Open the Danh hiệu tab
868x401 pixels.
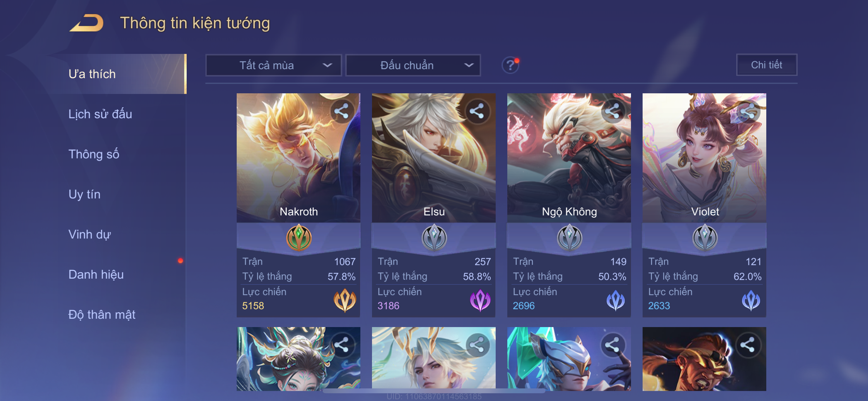click(x=96, y=274)
